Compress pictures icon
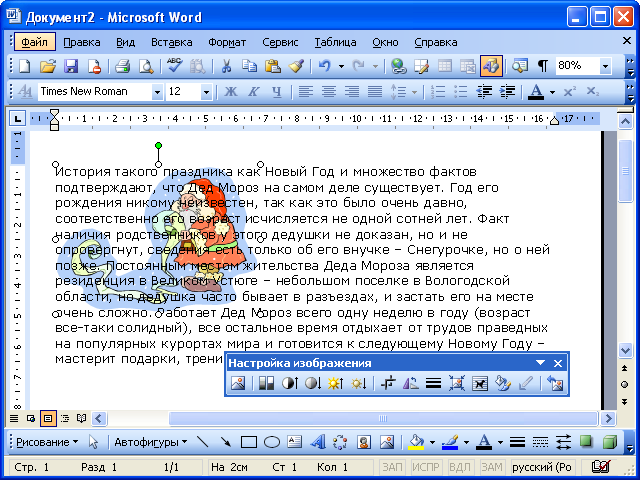This screenshot has height=480, width=640. [x=457, y=384]
